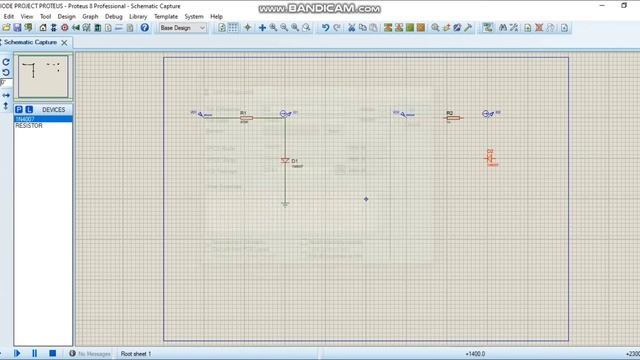Click the L library manager button
This screenshot has height=360, width=640.
click(x=29, y=109)
